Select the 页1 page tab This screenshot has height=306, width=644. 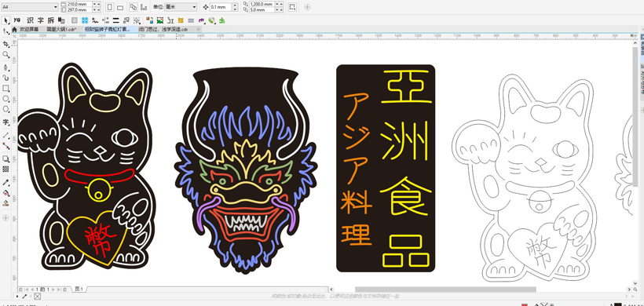point(79,290)
